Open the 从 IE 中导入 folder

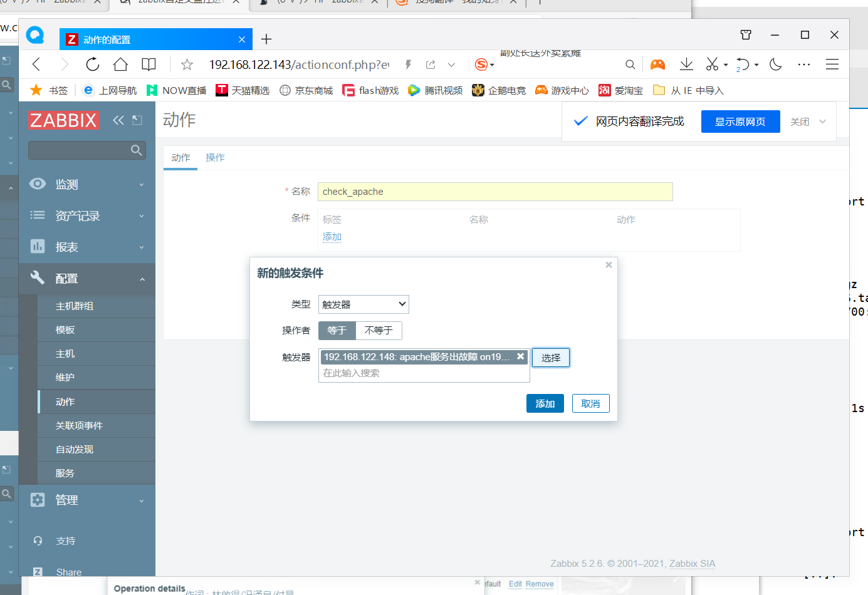[x=688, y=90]
